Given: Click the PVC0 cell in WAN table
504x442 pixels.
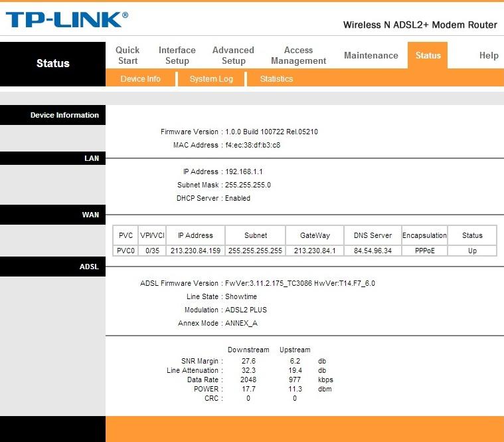Looking at the screenshot, I should click(126, 251).
